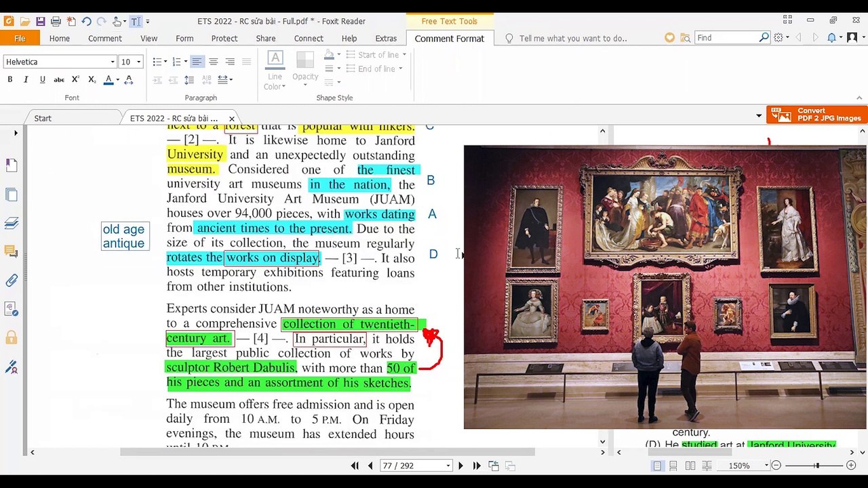868x488 pixels.
Task: Open the Extras ribbon tab
Action: click(386, 39)
